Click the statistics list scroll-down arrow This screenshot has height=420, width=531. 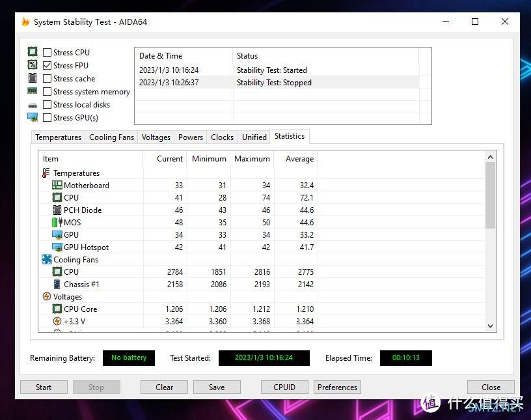tap(491, 326)
